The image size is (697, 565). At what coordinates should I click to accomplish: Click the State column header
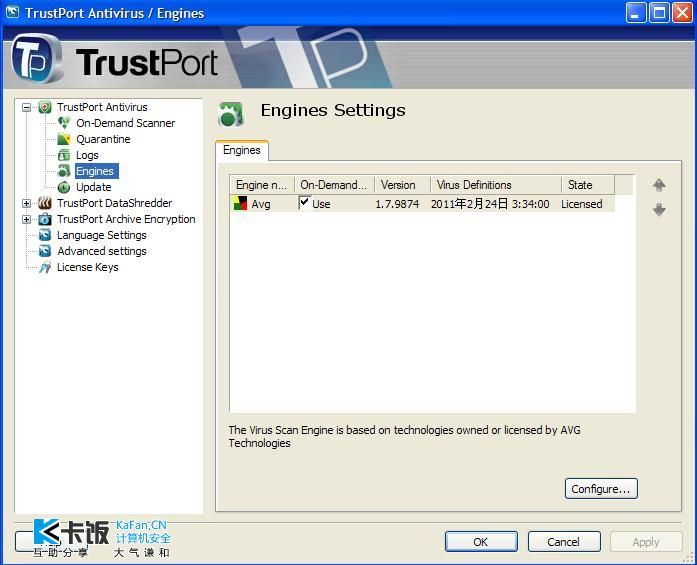click(588, 185)
